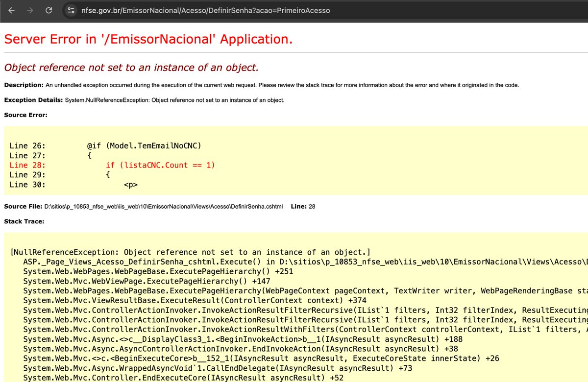The width and height of the screenshot is (588, 382).
Task: Click source line 29 with opening brace
Action: point(60,175)
